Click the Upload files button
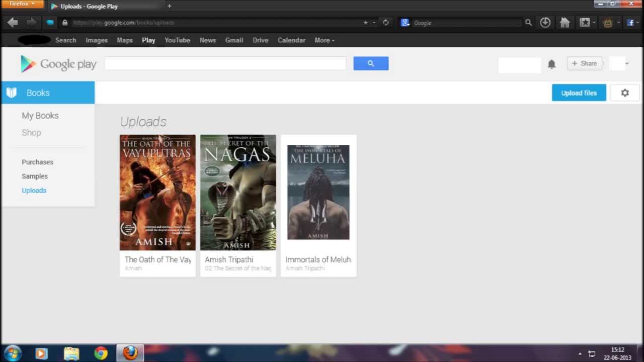The image size is (644, 362). (579, 93)
